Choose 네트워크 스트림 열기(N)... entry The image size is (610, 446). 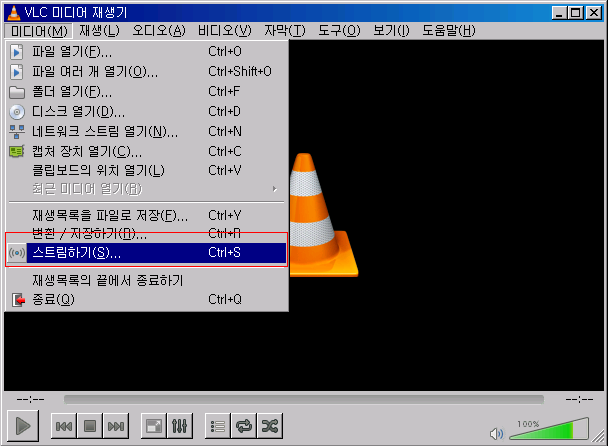click(147, 132)
